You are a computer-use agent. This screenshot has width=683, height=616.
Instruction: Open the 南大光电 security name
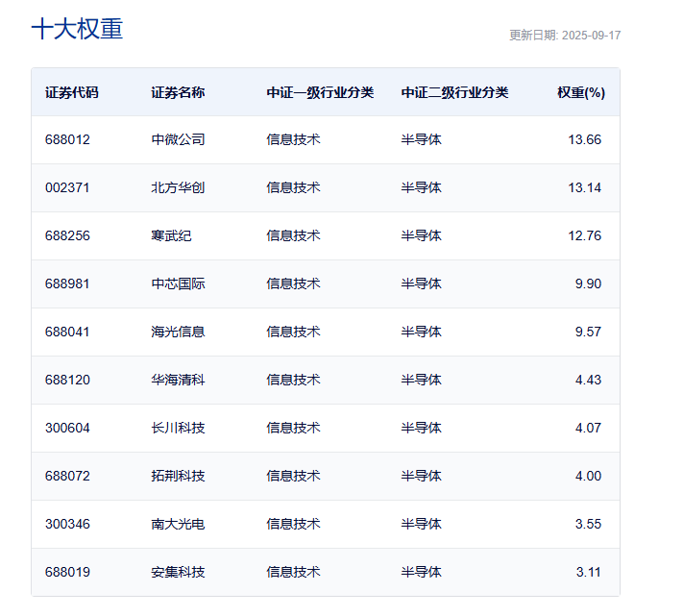(x=178, y=524)
